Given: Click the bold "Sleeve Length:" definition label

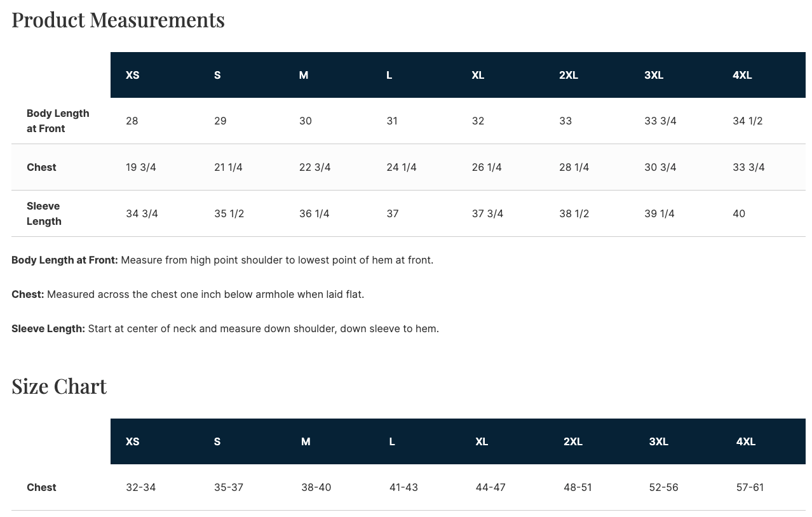Looking at the screenshot, I should [48, 328].
